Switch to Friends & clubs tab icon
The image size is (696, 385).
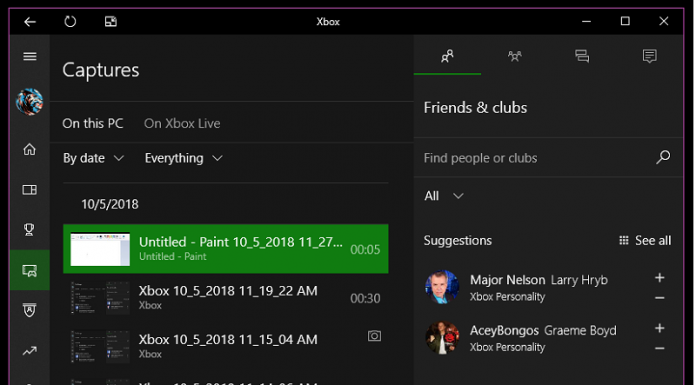coord(447,56)
